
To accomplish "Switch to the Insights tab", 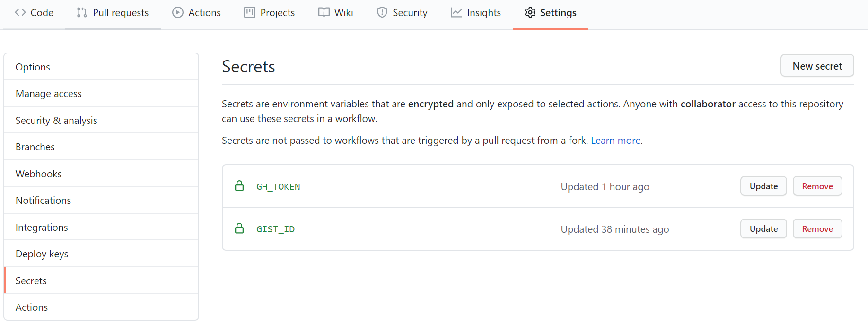I will tap(483, 13).
